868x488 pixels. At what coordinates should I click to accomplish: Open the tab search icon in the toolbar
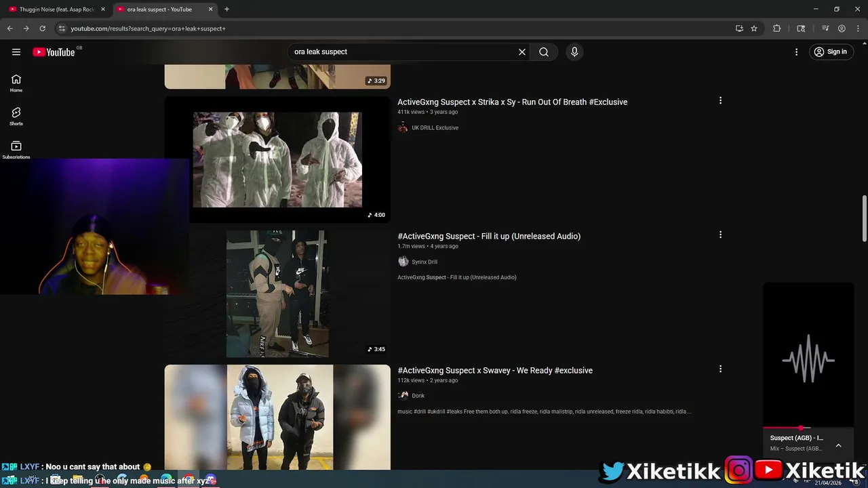coord(801,28)
